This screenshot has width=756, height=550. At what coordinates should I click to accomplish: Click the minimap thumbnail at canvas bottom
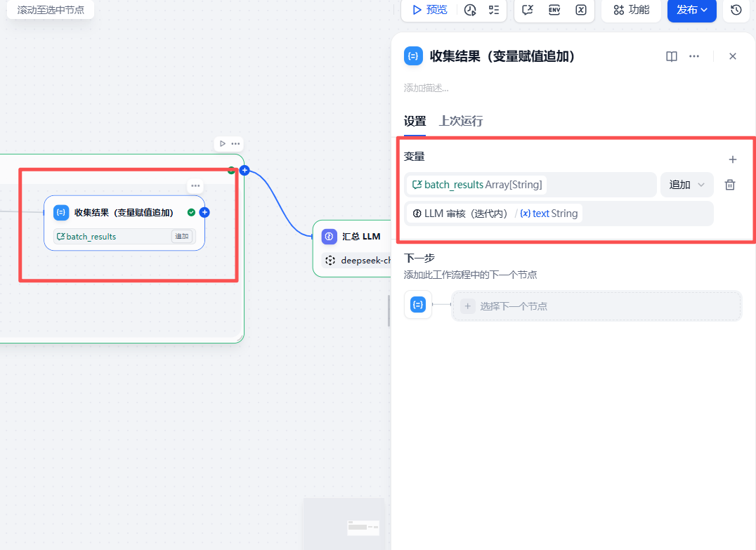tap(344, 524)
